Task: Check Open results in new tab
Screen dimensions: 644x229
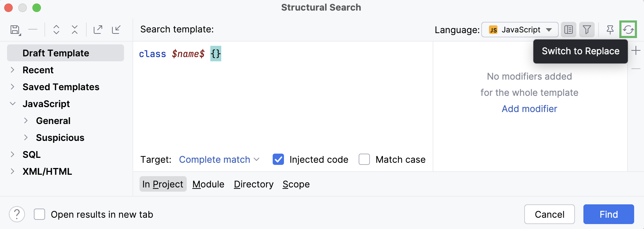Action: pos(39,214)
